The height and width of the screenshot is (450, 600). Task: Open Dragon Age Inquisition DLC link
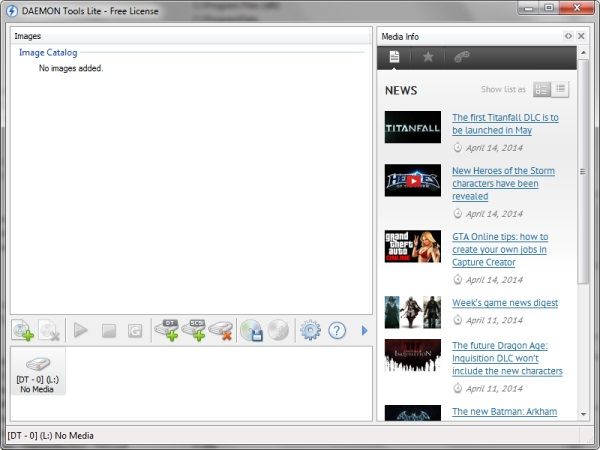[x=507, y=358]
